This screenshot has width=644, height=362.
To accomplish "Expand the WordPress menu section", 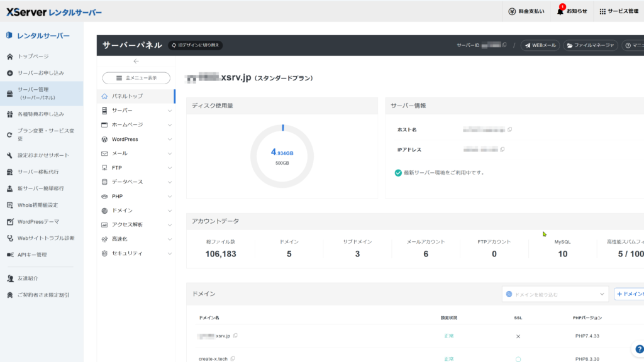I will coord(136,139).
